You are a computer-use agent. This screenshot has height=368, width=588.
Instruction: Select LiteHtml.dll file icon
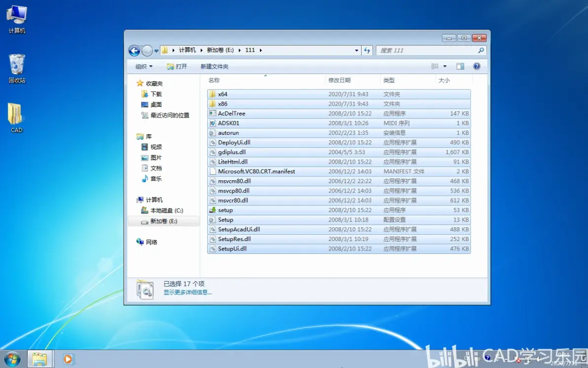coord(213,162)
